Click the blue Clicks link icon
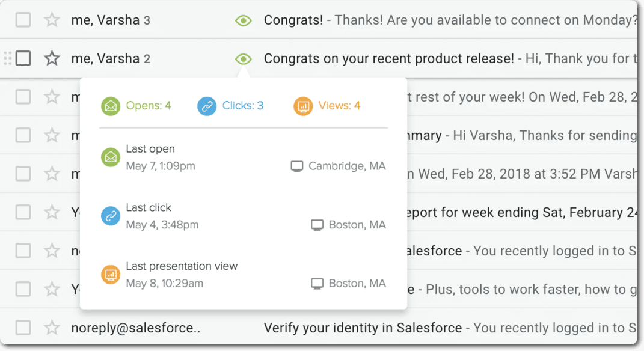644x351 pixels. tap(207, 106)
